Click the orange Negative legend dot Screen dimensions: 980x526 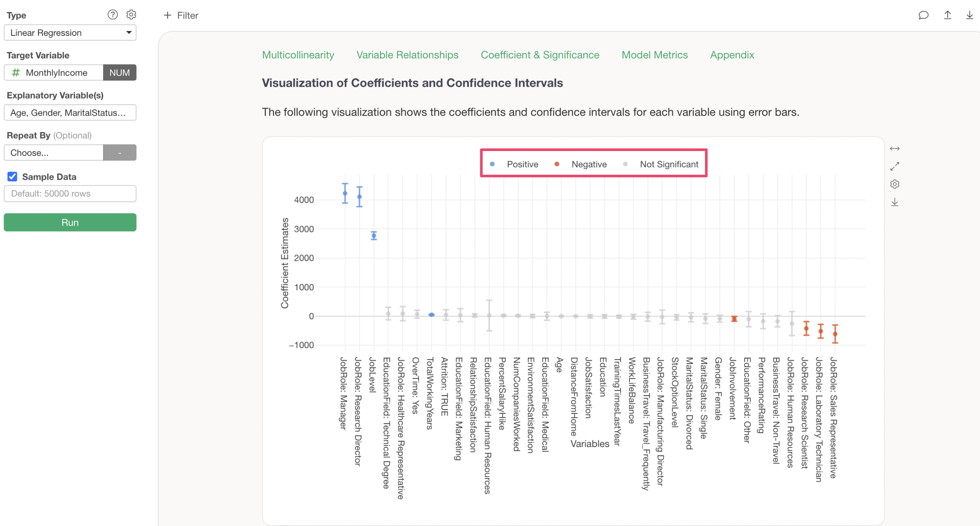[557, 164]
